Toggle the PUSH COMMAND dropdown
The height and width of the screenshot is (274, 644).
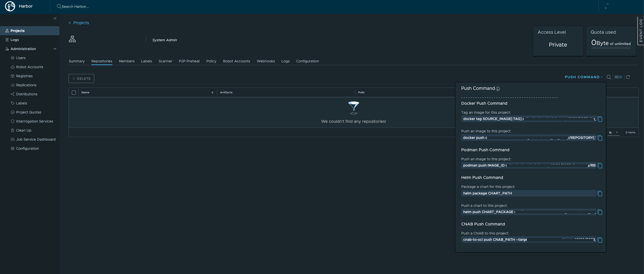coord(584,77)
